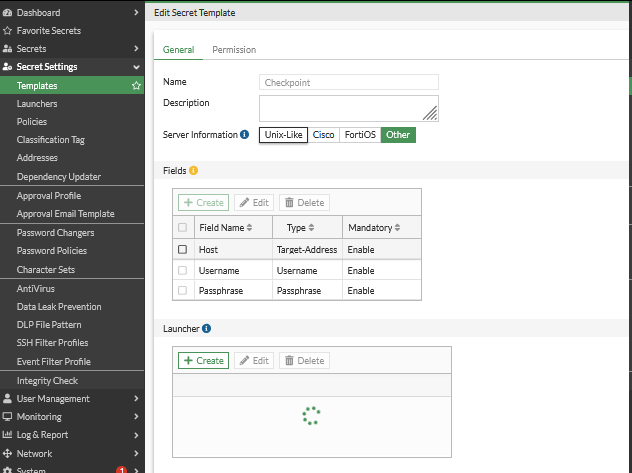Click the Launcher blue info icon
This screenshot has width=632, height=473.
point(206,328)
